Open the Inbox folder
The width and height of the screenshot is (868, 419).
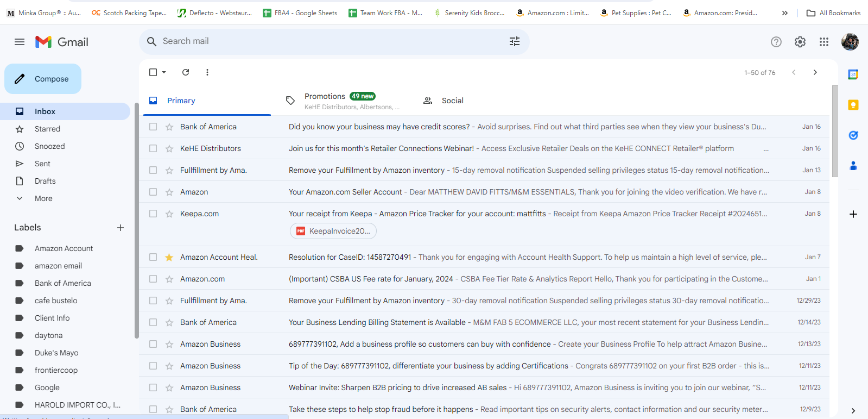65,111
